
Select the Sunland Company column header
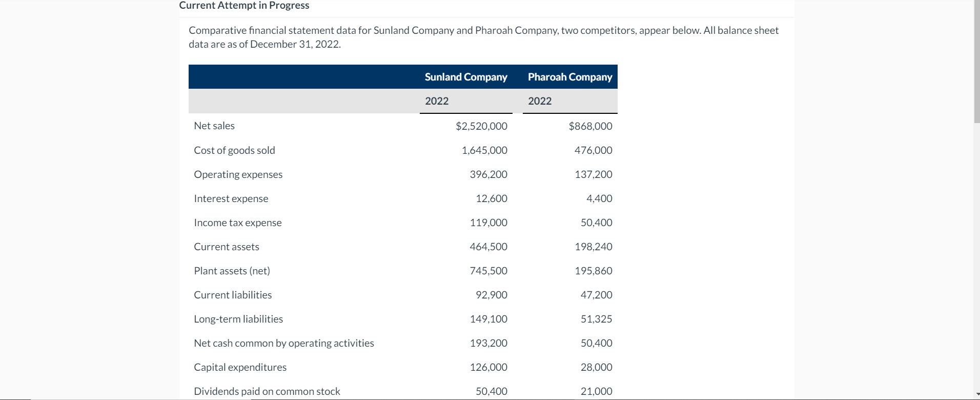point(465,76)
